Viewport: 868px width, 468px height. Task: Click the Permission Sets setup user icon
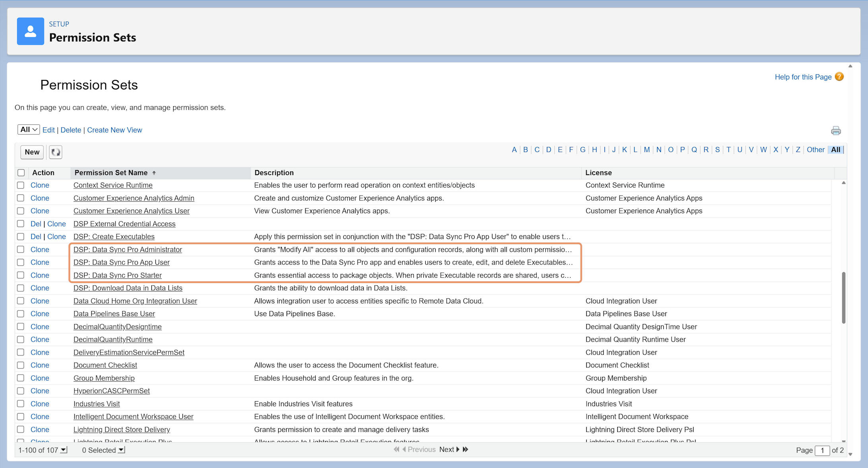click(31, 31)
